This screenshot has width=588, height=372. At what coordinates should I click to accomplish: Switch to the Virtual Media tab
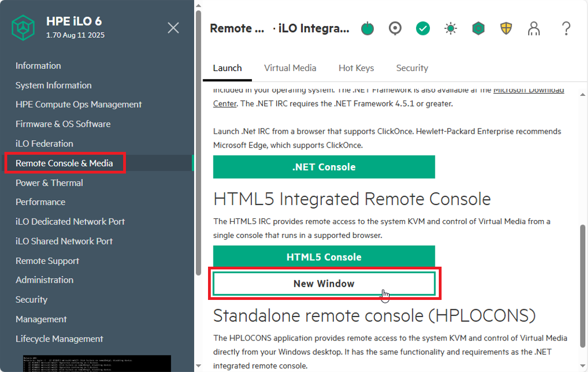[290, 68]
